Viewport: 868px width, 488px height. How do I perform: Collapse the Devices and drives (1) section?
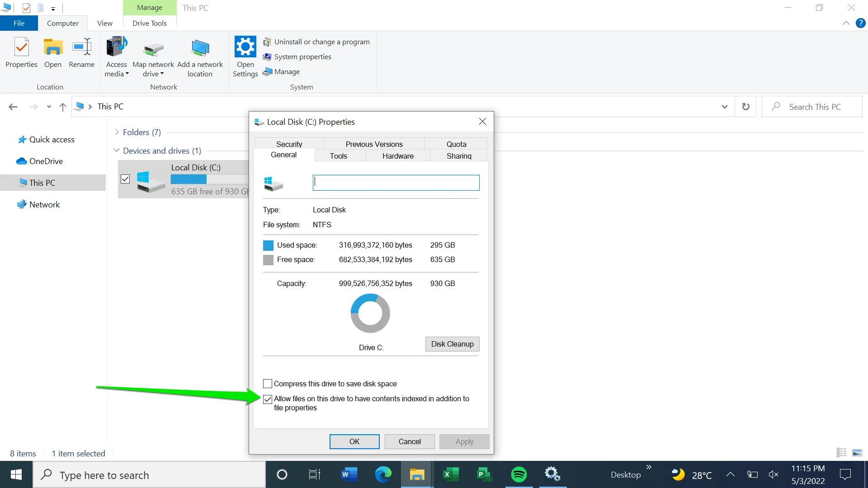coord(116,151)
